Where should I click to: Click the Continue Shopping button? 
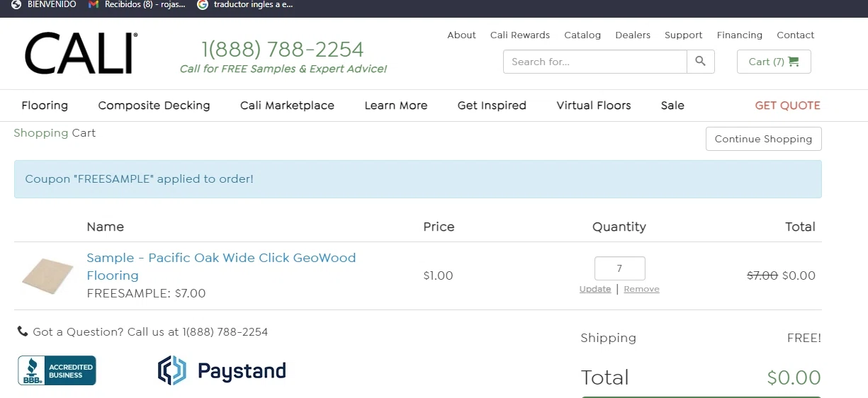[764, 139]
